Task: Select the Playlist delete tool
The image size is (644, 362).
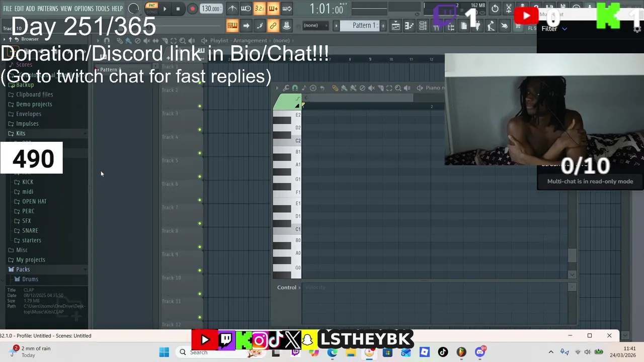Action: pos(137,41)
